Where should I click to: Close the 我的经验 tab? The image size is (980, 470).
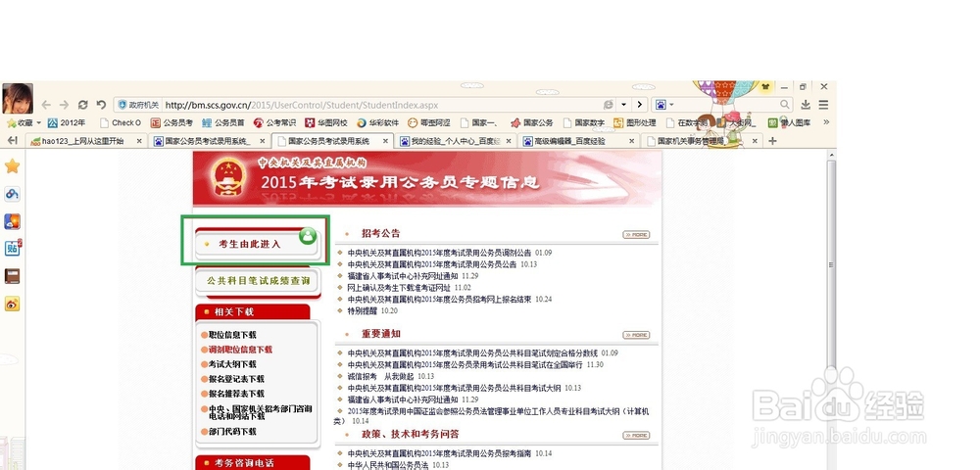click(508, 141)
